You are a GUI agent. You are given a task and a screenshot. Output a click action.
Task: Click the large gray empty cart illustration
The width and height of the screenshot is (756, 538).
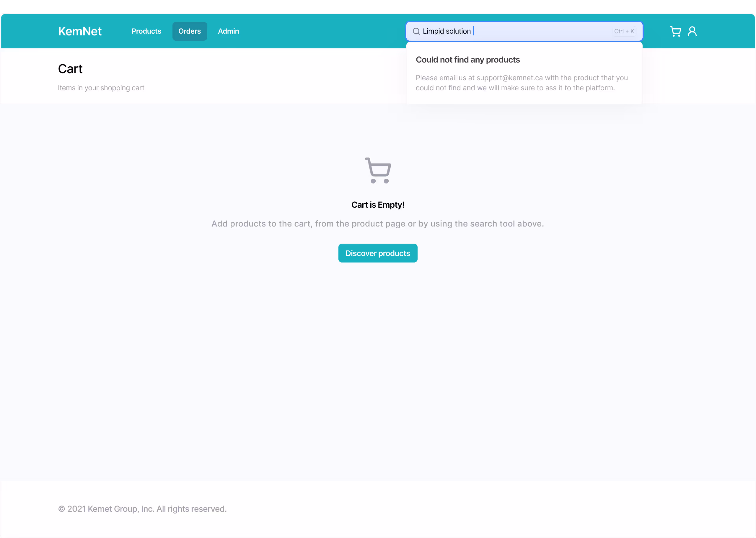pyautogui.click(x=378, y=170)
